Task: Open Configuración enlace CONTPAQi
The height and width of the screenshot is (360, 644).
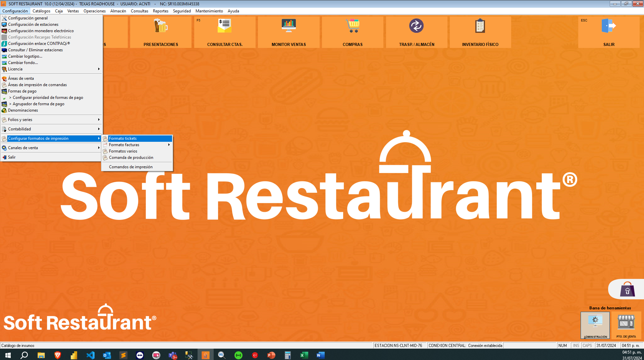Action: tap(51, 44)
